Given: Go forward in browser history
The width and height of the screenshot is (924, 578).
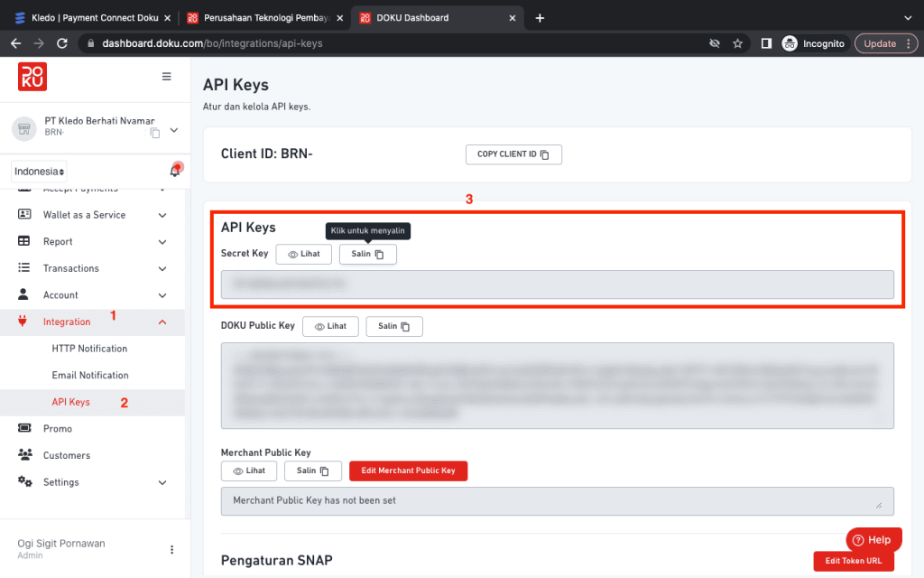Looking at the screenshot, I should click(39, 43).
